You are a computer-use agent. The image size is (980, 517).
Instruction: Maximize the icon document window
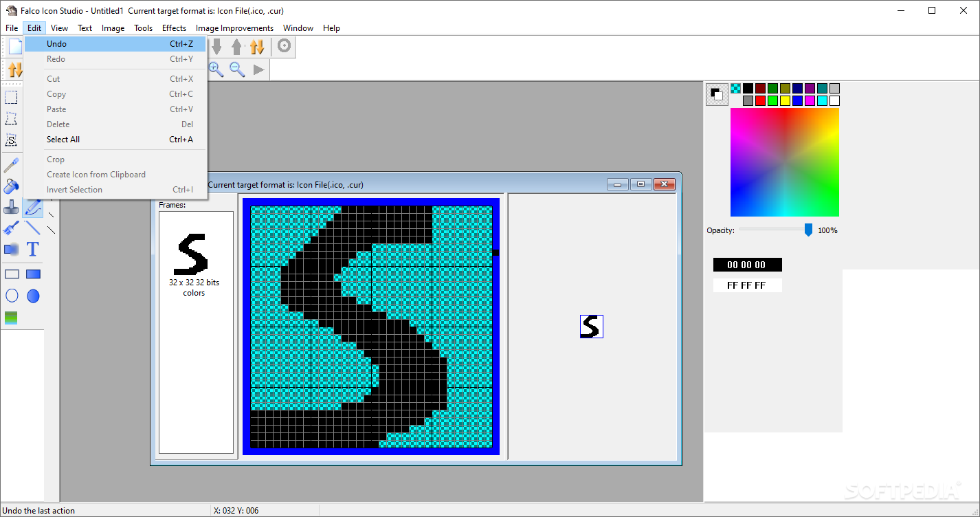click(x=641, y=184)
